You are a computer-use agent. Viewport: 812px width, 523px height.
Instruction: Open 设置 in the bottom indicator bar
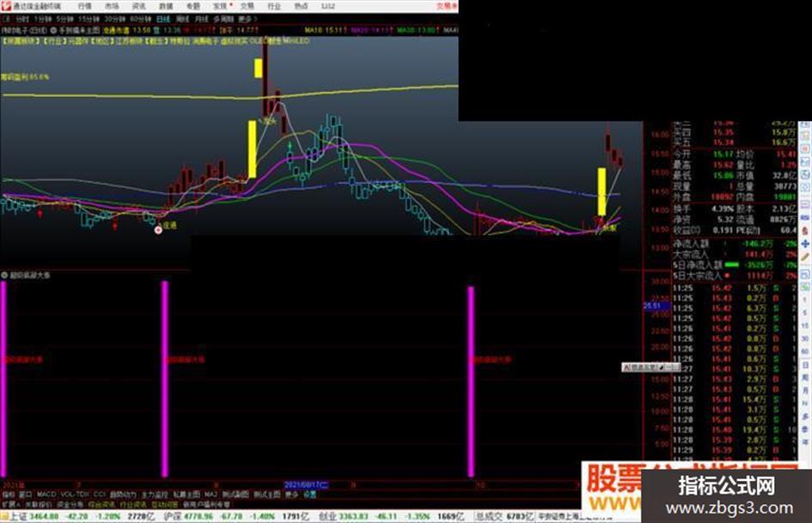(309, 495)
